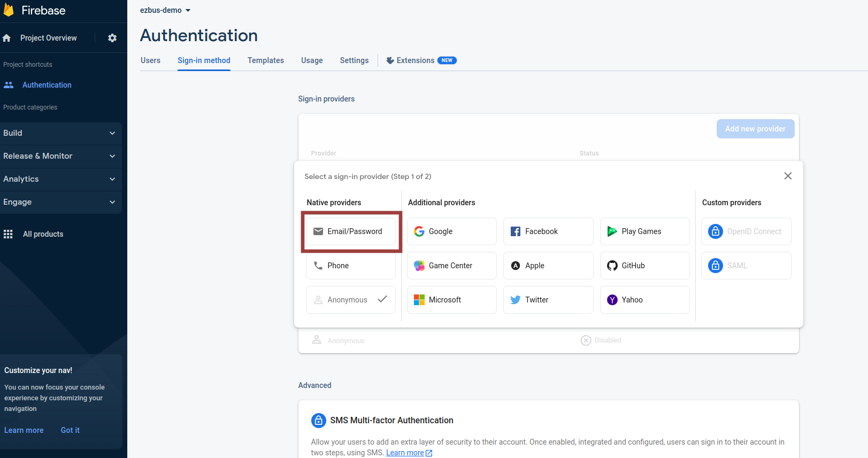Click the Add new provider button
The height and width of the screenshot is (458, 868).
click(755, 129)
